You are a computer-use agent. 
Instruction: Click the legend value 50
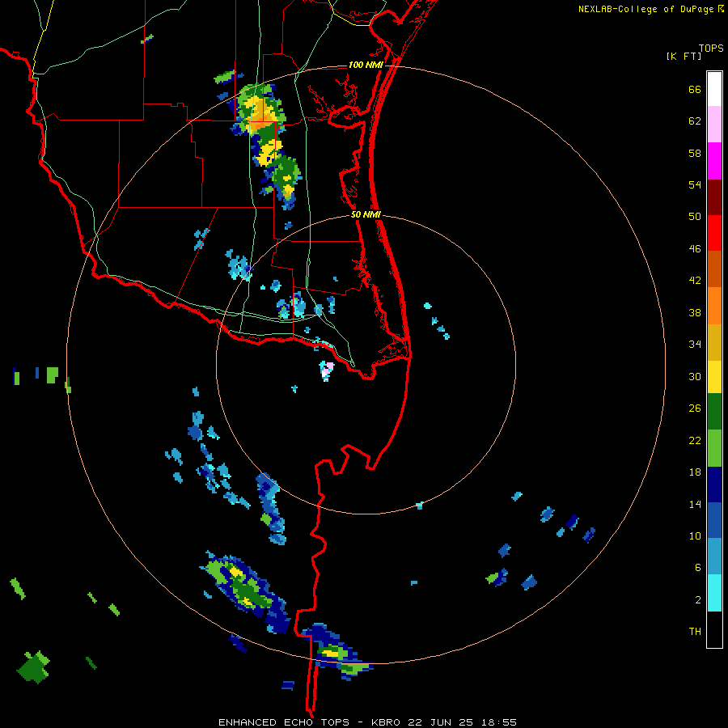[x=695, y=217]
